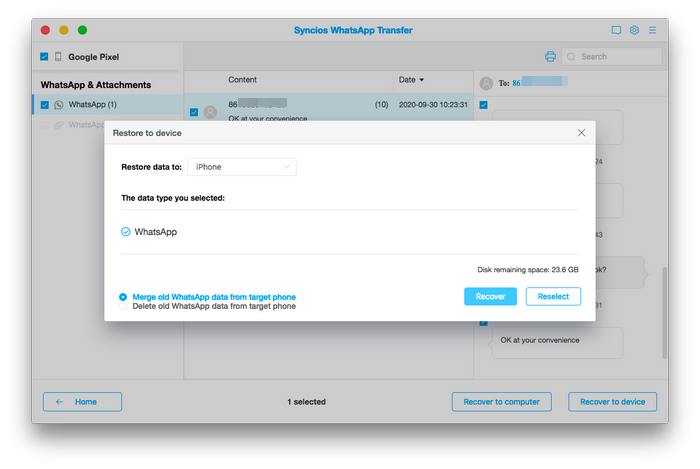This screenshot has width=700, height=469.
Task: Sort by the Date column arrow
Action: click(421, 80)
